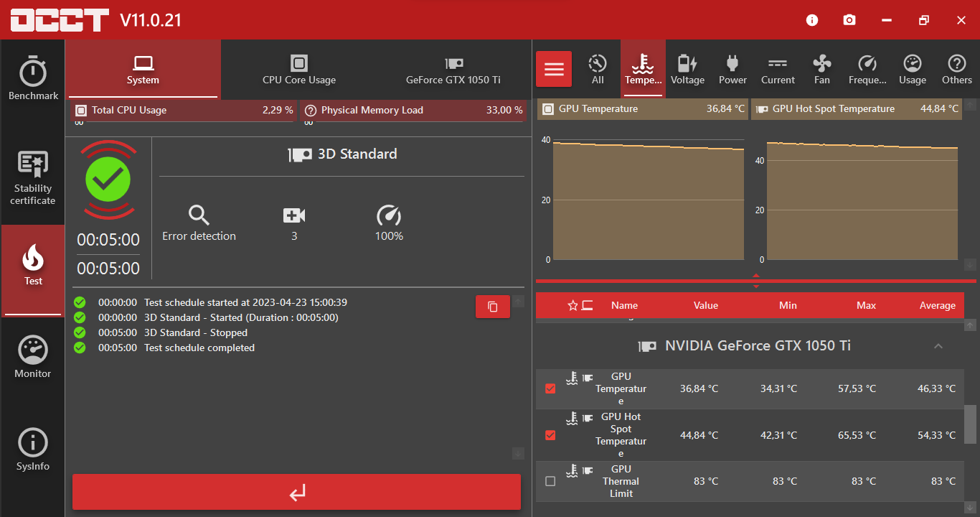Filter sensors by Voltage
The width and height of the screenshot is (980, 517).
(x=687, y=69)
